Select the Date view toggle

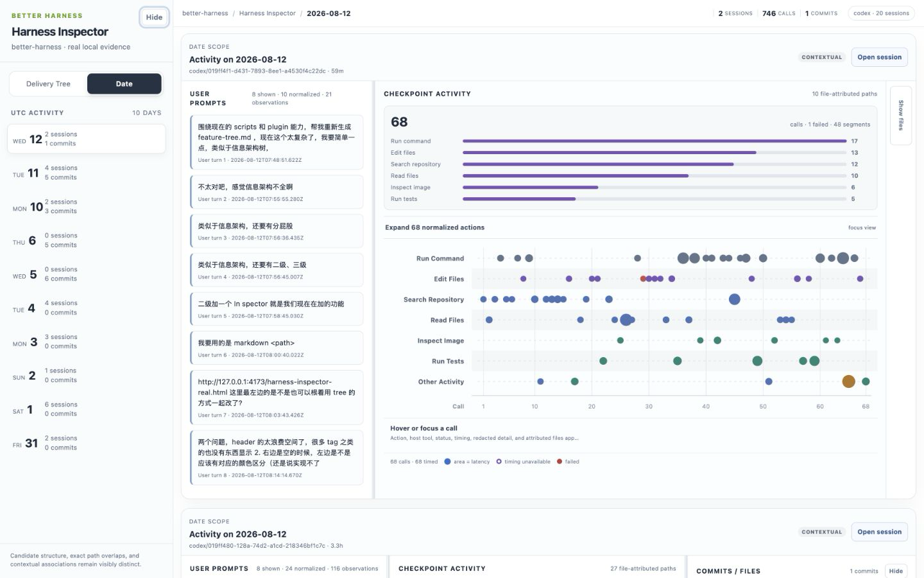click(124, 84)
